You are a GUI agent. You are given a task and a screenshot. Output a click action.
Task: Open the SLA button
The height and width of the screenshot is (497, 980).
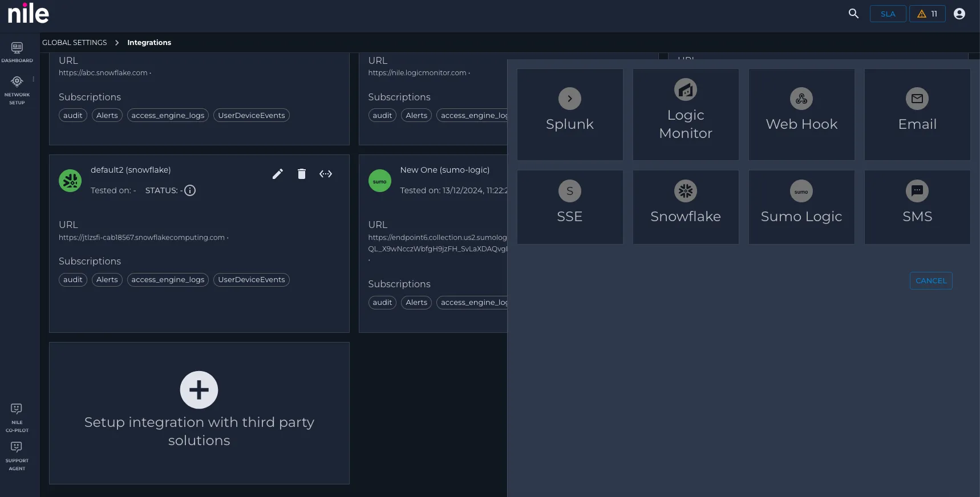pos(888,14)
